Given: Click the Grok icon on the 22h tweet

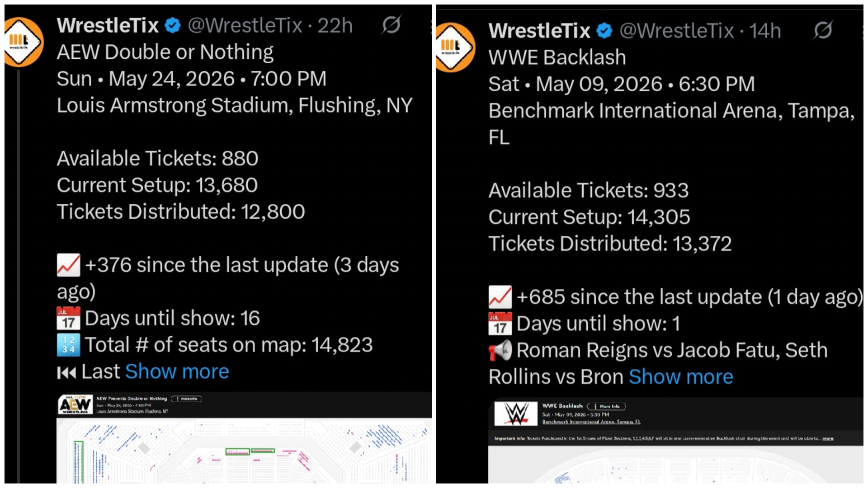Looking at the screenshot, I should tap(391, 25).
